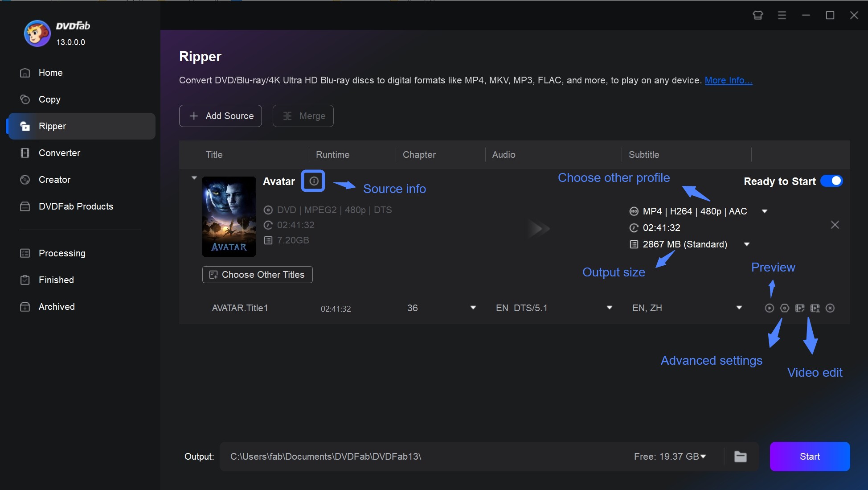This screenshot has height=490, width=868.
Task: Click the Avatar movie thumbnail image
Action: point(229,215)
